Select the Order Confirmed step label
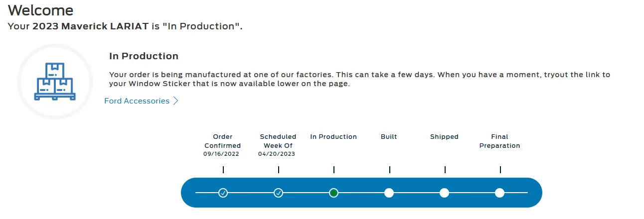 (x=223, y=141)
